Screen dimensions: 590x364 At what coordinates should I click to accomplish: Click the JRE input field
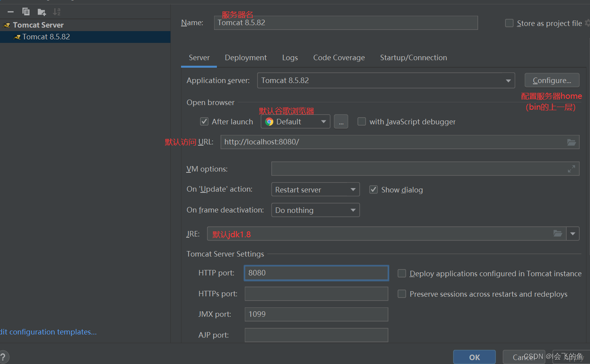[x=387, y=234]
